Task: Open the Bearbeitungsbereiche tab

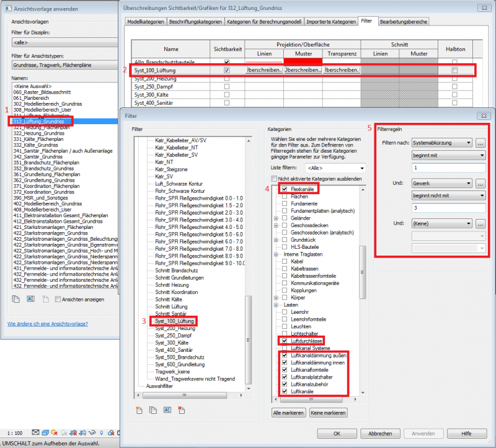Action: tap(404, 22)
